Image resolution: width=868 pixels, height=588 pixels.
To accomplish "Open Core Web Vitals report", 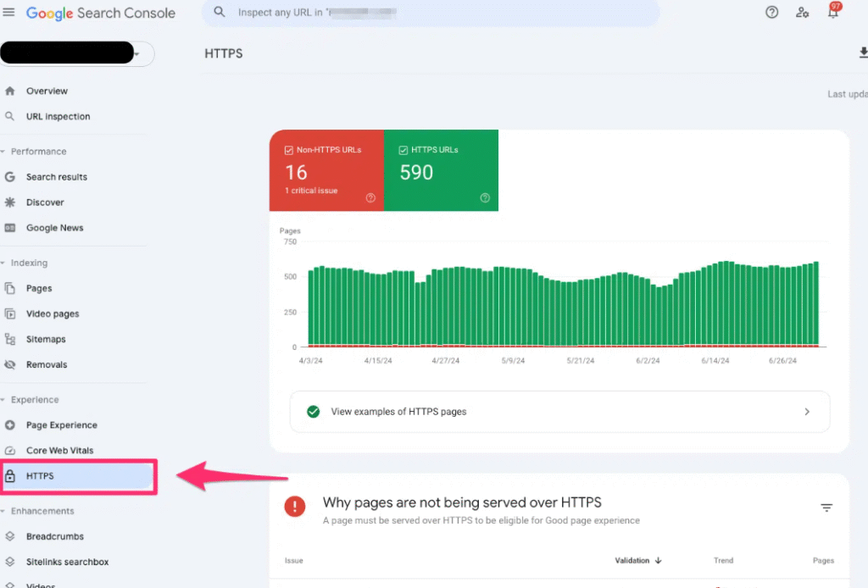I will (x=59, y=451).
